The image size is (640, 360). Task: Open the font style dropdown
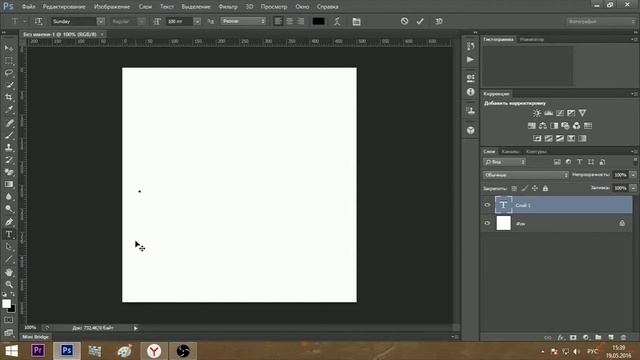141,21
